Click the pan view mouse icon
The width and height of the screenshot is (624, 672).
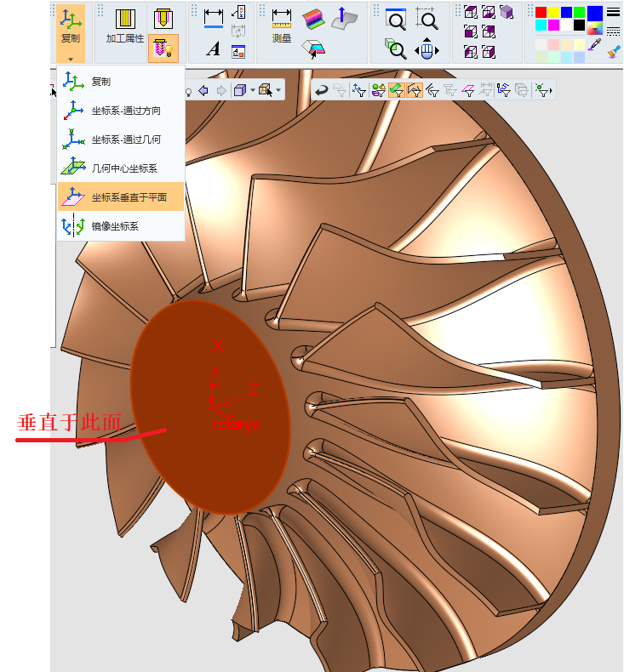426,48
